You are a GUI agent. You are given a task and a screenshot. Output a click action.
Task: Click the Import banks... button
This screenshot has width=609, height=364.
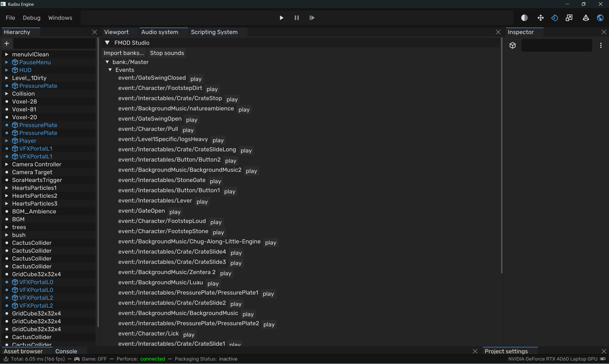tap(124, 53)
